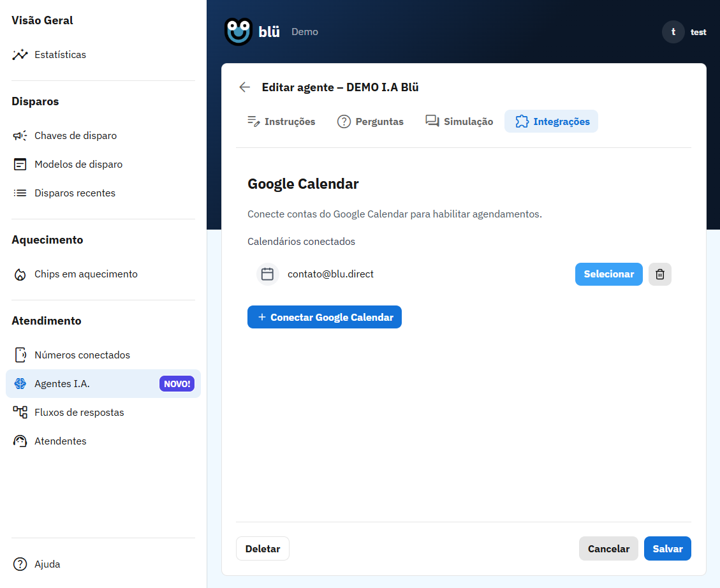The image size is (720, 588).
Task: Go back using the left arrow icon
Action: 245,87
